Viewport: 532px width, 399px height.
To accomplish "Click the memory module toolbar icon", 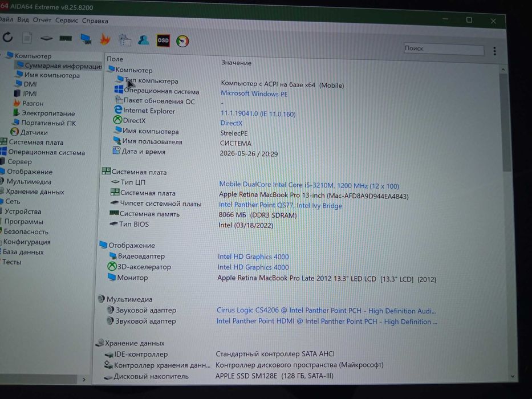I will [66, 38].
